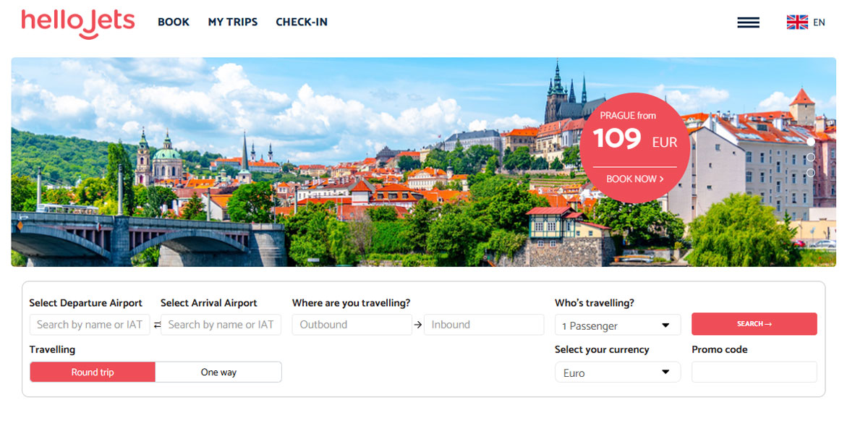The image size is (868, 434).
Task: Open the CHECK-IN menu item
Action: 302,22
